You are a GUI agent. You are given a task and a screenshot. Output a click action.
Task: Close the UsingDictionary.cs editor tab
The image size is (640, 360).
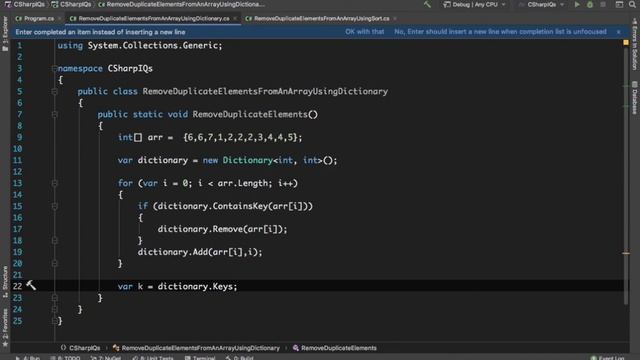[x=235, y=19]
